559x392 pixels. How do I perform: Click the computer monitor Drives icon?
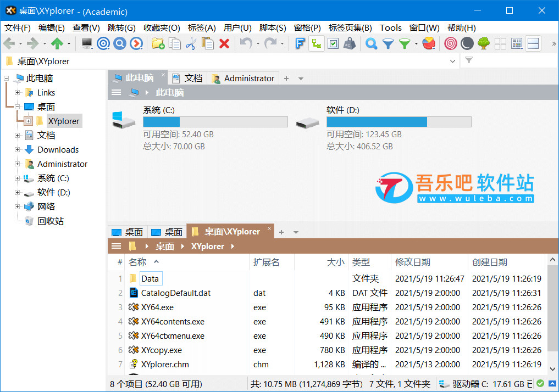click(x=87, y=44)
